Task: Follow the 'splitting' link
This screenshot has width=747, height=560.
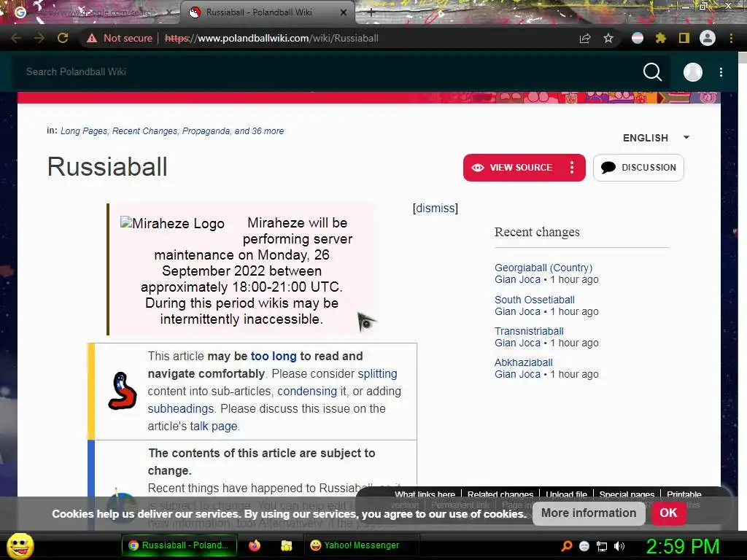Action: [x=377, y=374]
